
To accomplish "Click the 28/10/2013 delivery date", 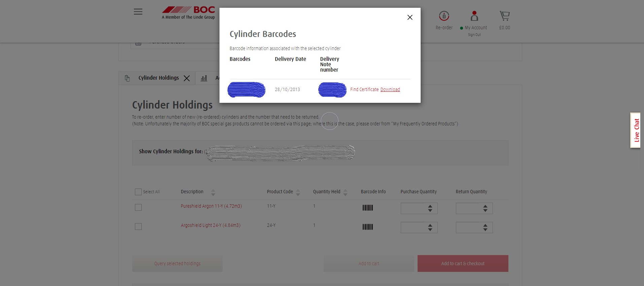I will pyautogui.click(x=287, y=89).
